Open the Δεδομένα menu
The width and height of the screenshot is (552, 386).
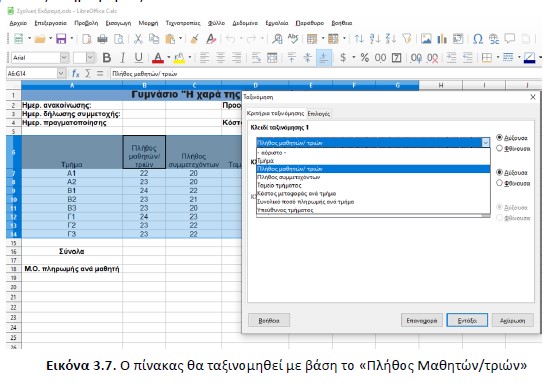click(245, 23)
